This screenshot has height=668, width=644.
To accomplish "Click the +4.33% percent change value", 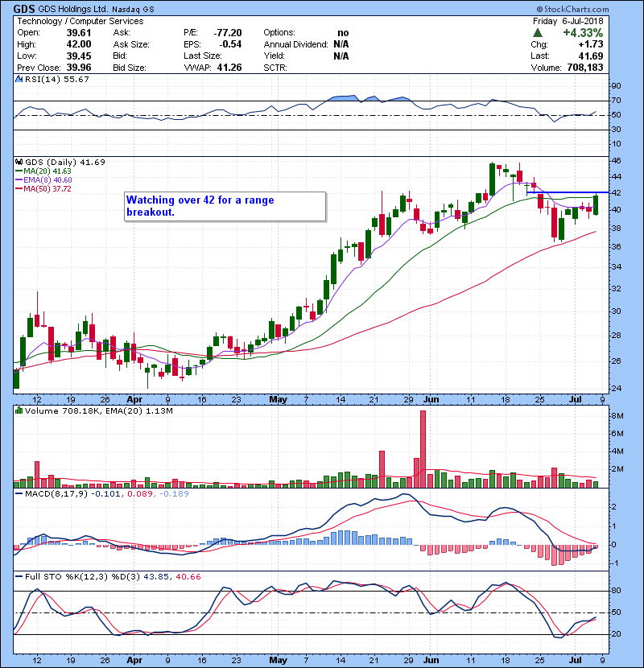I will [583, 33].
